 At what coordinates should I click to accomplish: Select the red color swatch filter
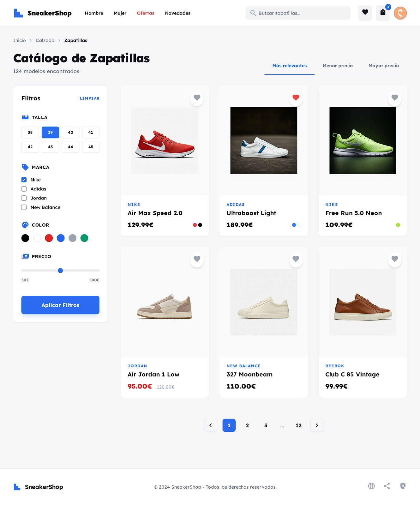tap(49, 238)
